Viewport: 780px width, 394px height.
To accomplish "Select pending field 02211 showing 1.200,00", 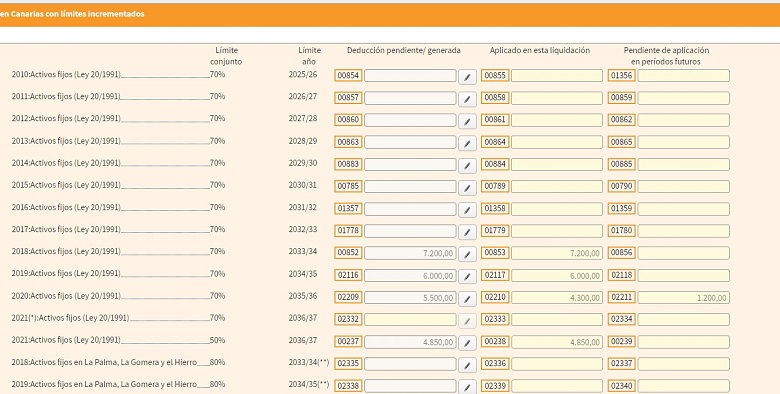I will click(x=683, y=297).
